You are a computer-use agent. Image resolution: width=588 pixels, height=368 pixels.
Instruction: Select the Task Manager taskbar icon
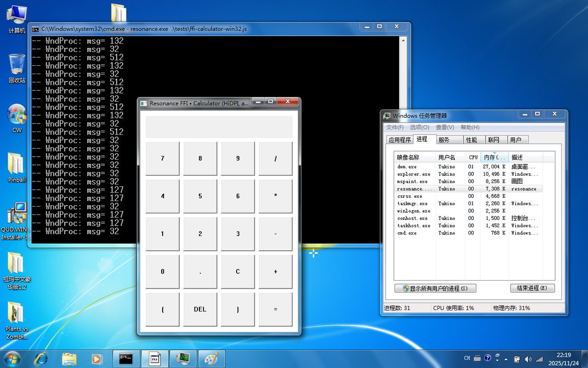[x=184, y=359]
